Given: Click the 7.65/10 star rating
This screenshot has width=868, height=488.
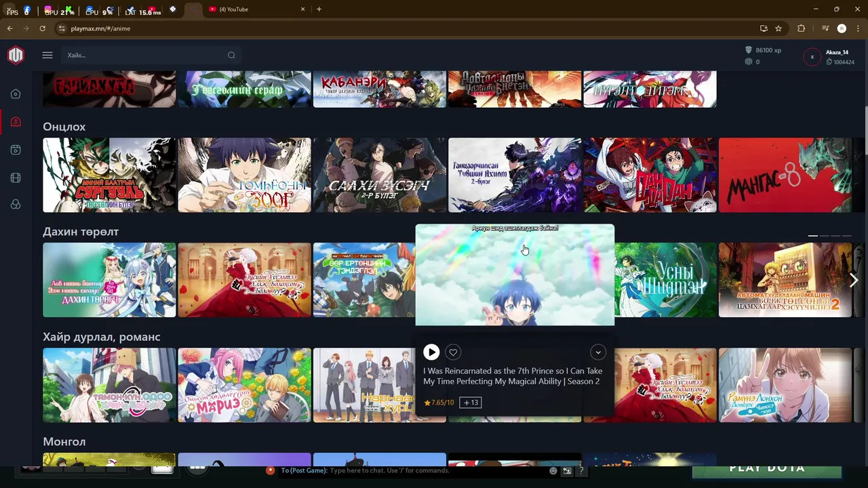Looking at the screenshot, I should tap(439, 403).
